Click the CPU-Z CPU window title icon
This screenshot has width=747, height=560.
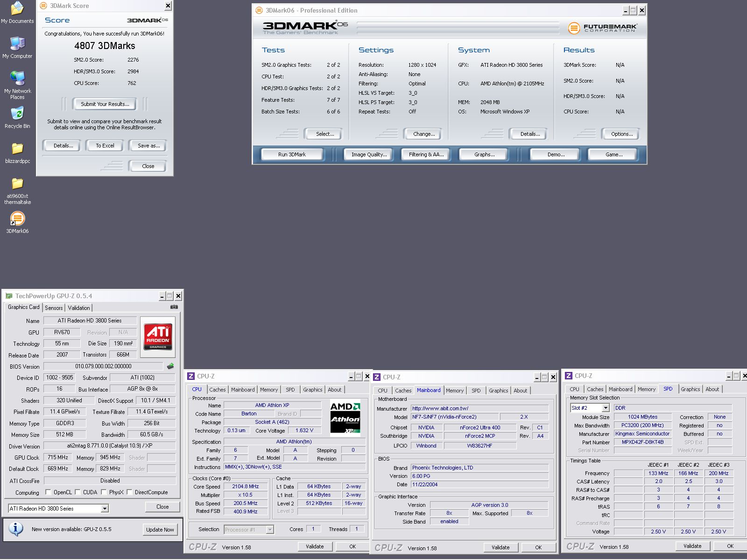191,376
